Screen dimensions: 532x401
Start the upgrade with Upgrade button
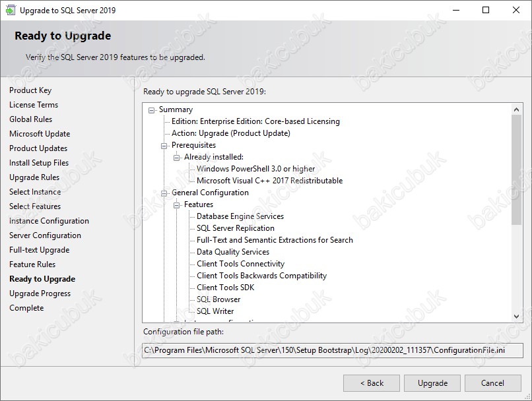[x=432, y=383]
